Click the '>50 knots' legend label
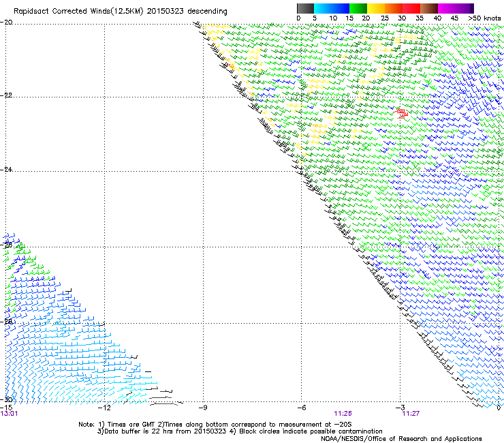Viewport: 504px width, 443px height. 484,18
